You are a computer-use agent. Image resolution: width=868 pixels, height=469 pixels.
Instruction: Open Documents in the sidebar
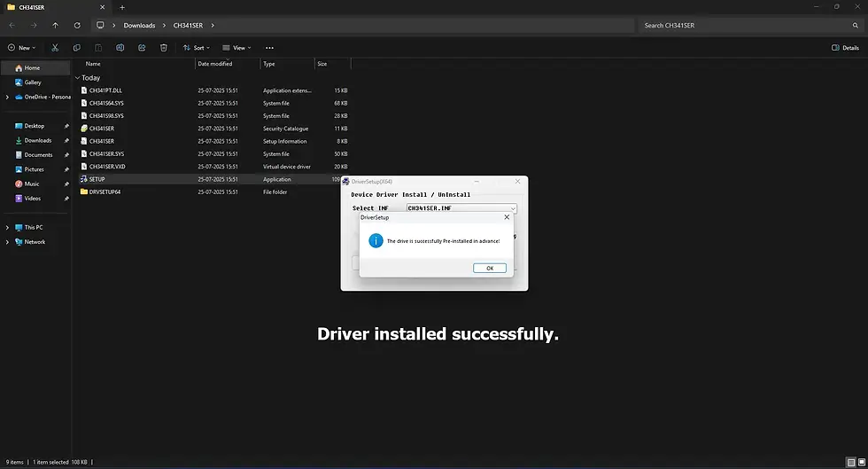[38, 154]
